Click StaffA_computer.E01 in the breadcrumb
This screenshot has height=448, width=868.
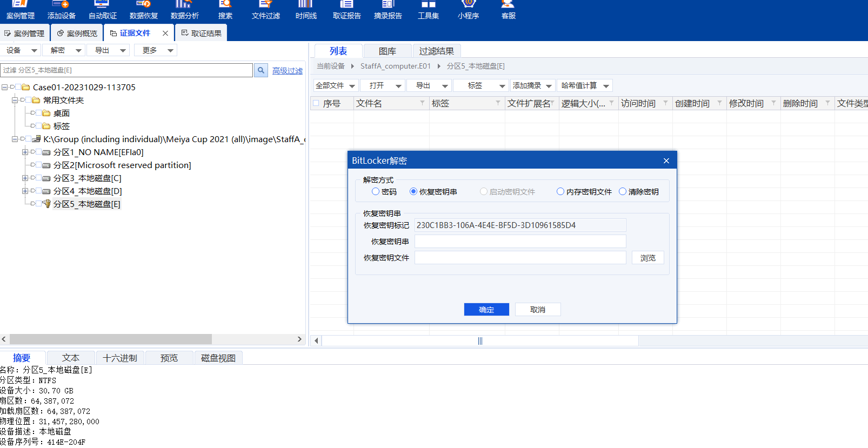396,66
